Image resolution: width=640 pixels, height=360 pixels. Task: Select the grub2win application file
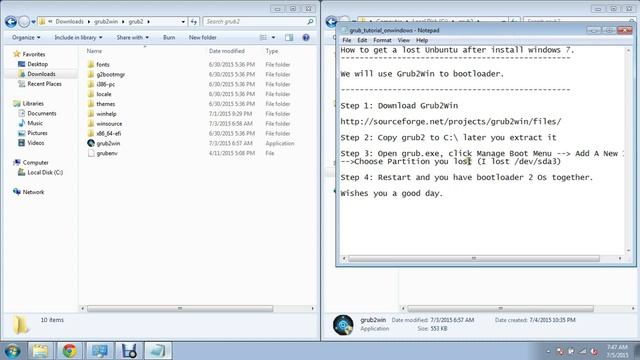click(108, 143)
